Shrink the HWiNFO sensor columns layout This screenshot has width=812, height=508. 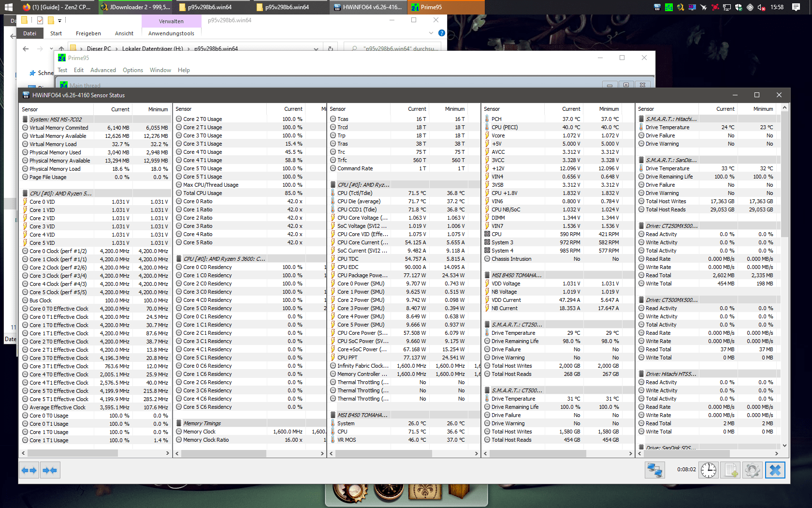tap(50, 470)
